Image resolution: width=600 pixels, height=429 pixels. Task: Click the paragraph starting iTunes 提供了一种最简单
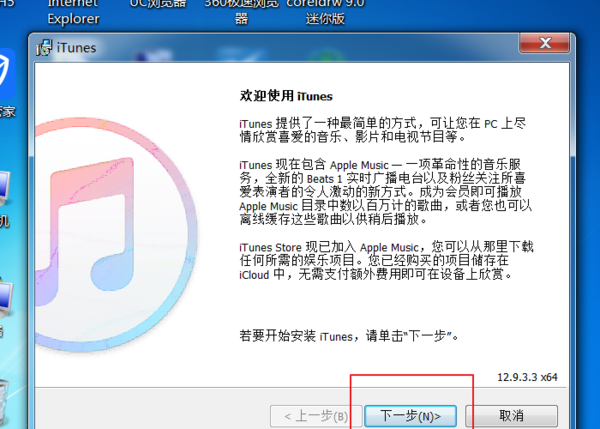(x=383, y=130)
